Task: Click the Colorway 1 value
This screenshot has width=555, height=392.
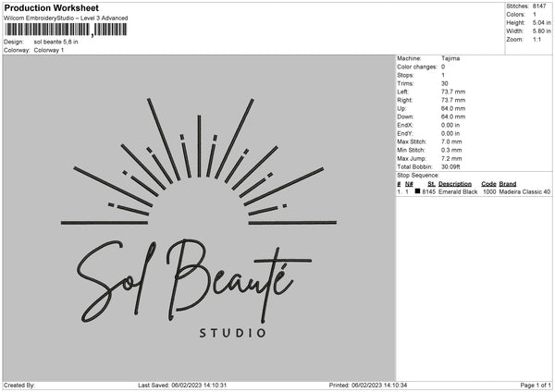Action: [49, 50]
